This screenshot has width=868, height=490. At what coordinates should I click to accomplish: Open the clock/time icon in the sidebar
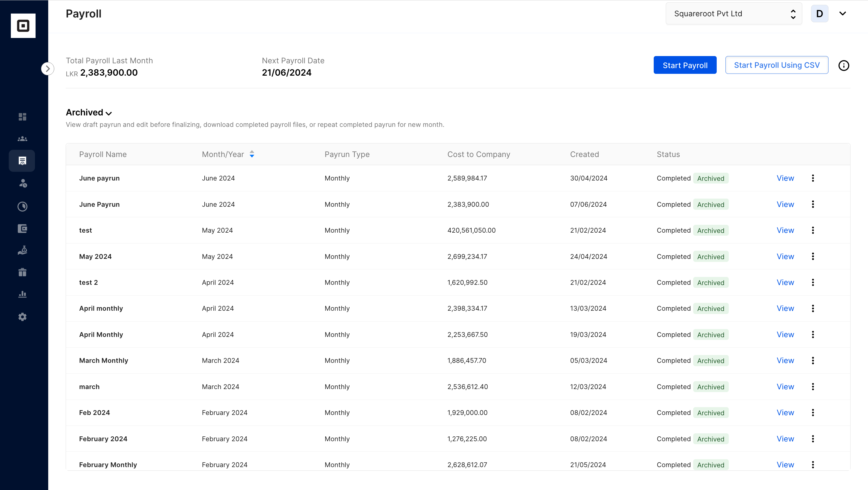point(23,206)
